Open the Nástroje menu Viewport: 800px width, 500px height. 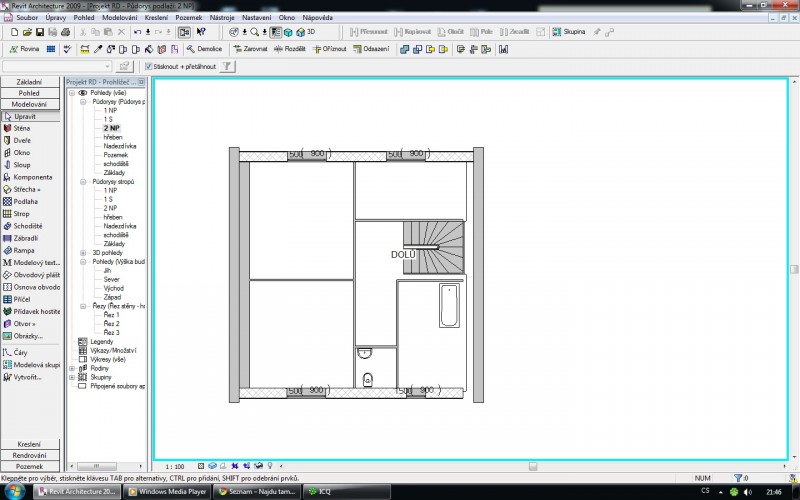[x=221, y=18]
